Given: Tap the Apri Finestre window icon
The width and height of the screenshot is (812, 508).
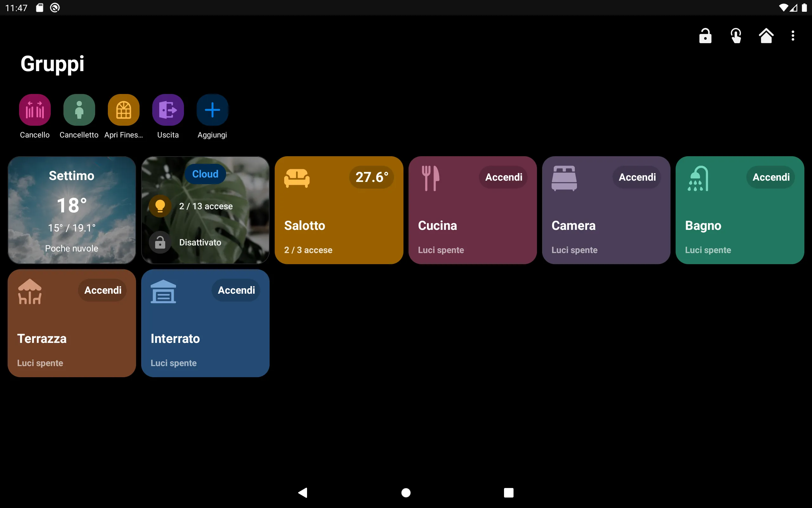Looking at the screenshot, I should [x=123, y=110].
